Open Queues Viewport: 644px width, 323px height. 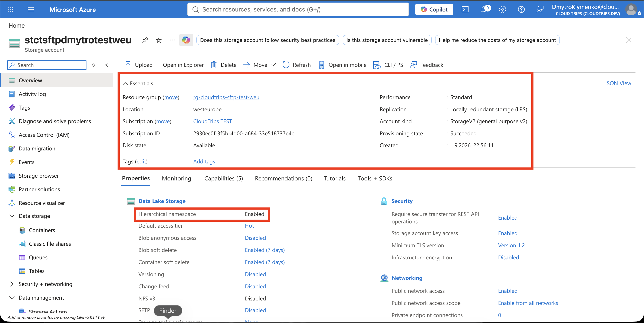click(38, 257)
